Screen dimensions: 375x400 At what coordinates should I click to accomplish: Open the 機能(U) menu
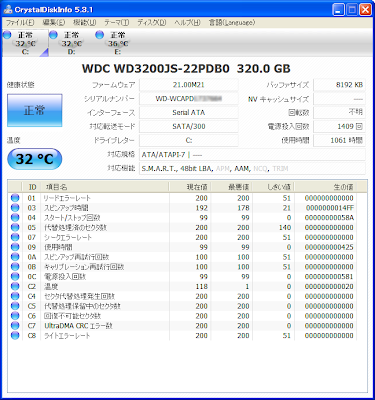click(85, 23)
